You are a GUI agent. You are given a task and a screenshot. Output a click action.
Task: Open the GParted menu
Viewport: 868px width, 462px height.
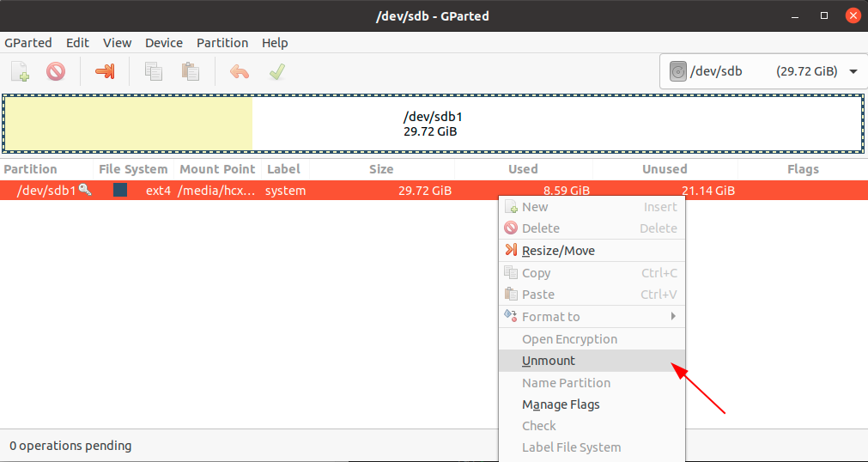pyautogui.click(x=28, y=43)
